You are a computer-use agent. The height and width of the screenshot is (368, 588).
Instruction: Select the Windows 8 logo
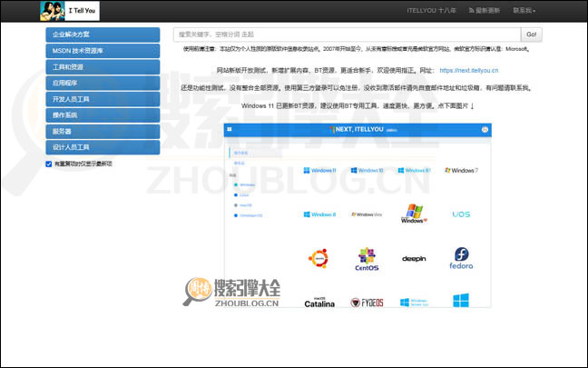319,214
